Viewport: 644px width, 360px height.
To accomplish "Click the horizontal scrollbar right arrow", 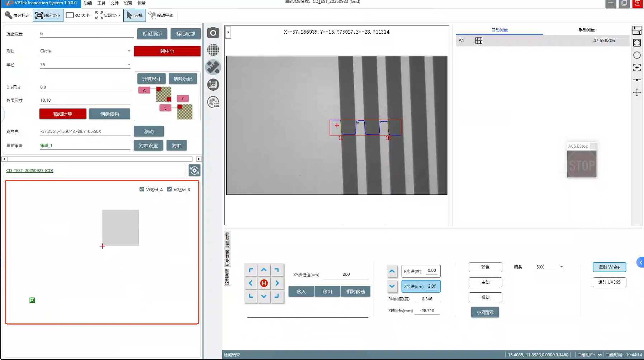I will [x=199, y=159].
